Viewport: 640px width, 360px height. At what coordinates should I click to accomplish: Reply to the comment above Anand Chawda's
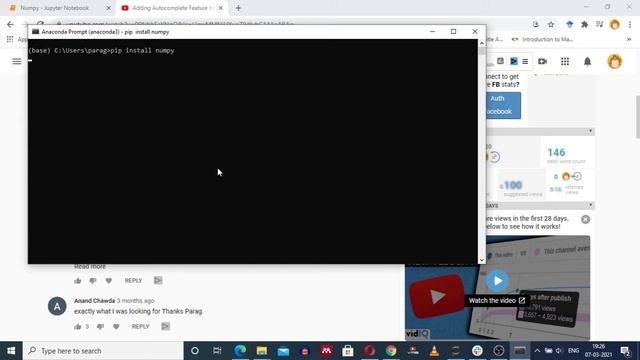(x=133, y=281)
